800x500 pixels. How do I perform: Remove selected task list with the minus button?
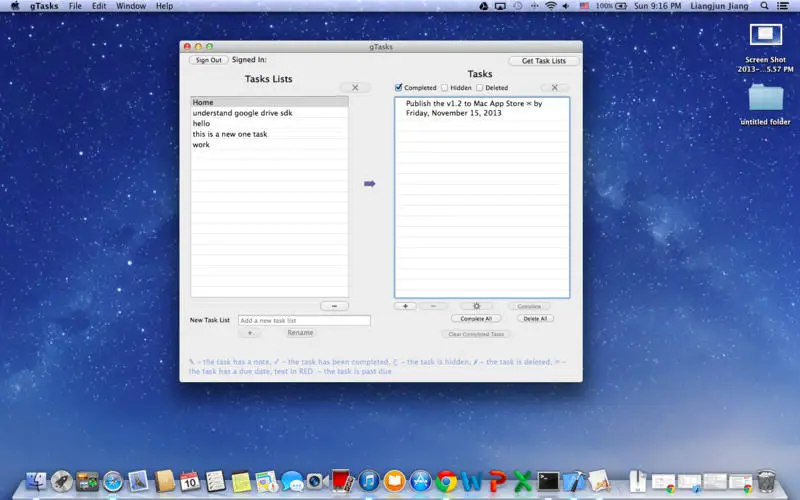334,306
